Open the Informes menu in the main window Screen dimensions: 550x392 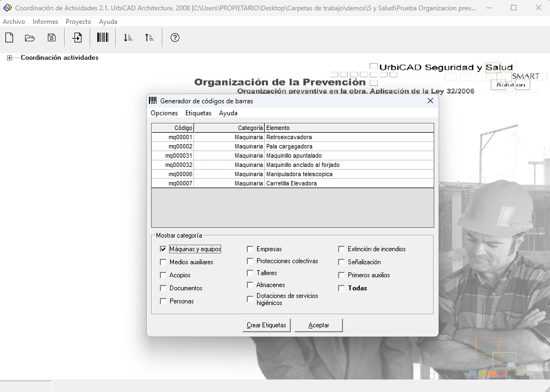tap(46, 22)
